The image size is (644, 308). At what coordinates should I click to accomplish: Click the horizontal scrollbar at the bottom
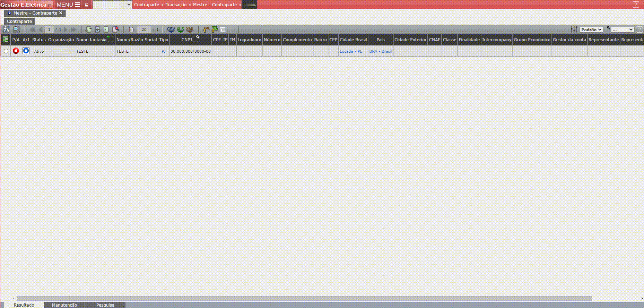[304, 298]
